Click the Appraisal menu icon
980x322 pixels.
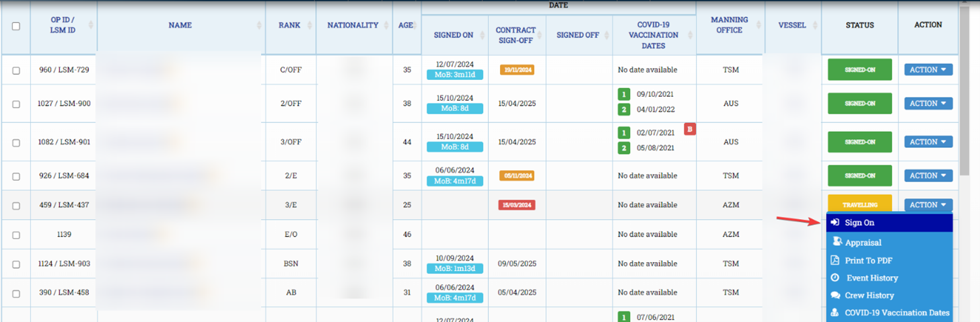pyautogui.click(x=835, y=242)
